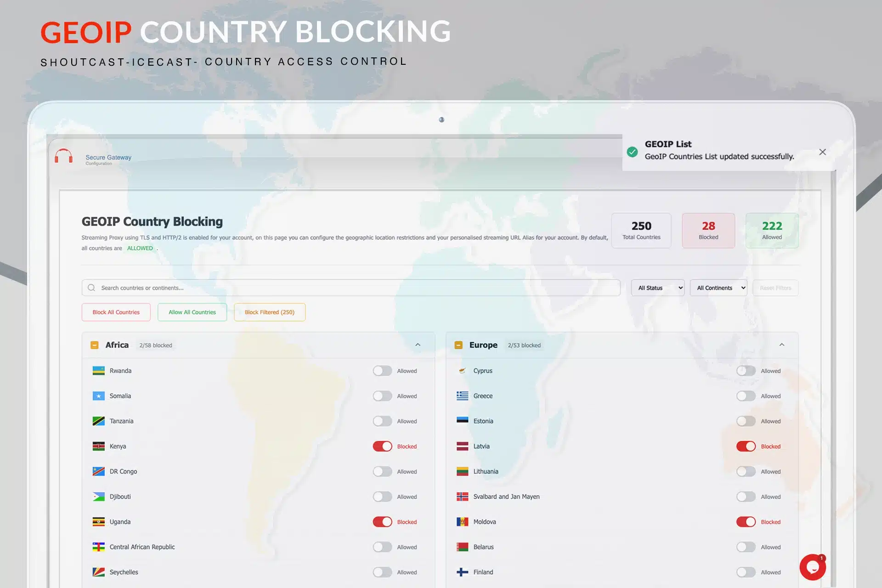882x588 pixels.
Task: Click the Uganda flag icon
Action: 98,522
